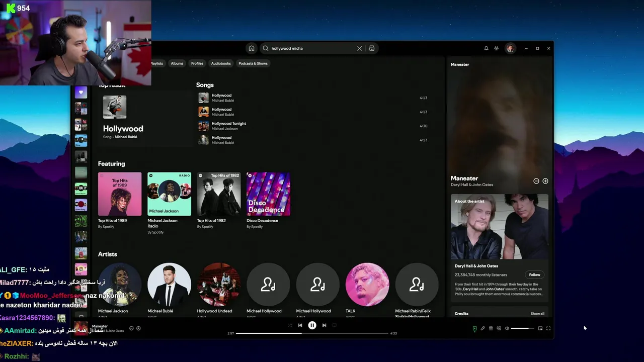Click in the search input field
This screenshot has height=362, width=644.
312,48
